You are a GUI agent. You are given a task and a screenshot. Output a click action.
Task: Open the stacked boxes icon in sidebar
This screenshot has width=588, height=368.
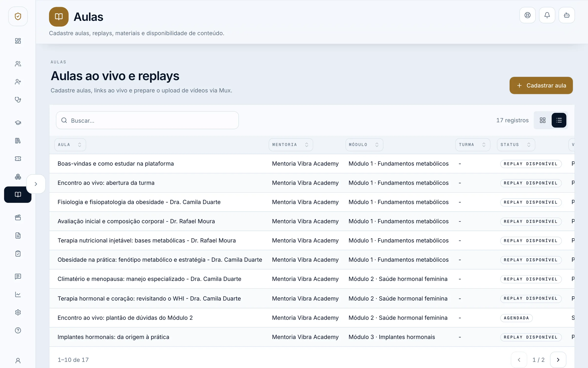(18, 177)
